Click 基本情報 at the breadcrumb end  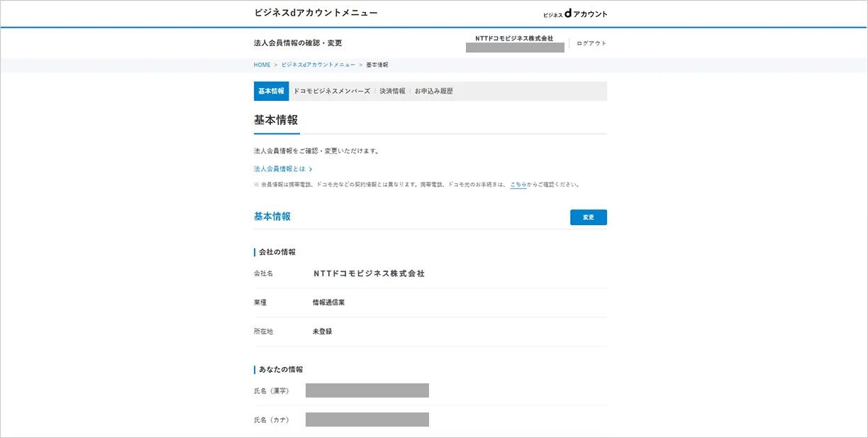(x=377, y=65)
